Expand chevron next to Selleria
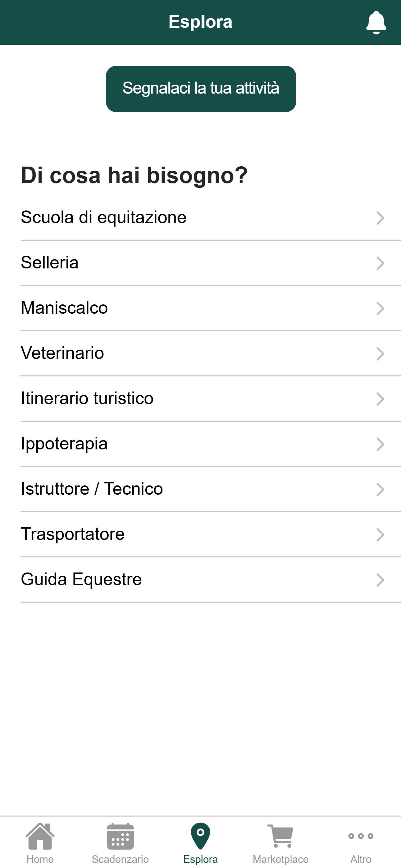Image resolution: width=401 pixels, height=868 pixels. point(380,263)
